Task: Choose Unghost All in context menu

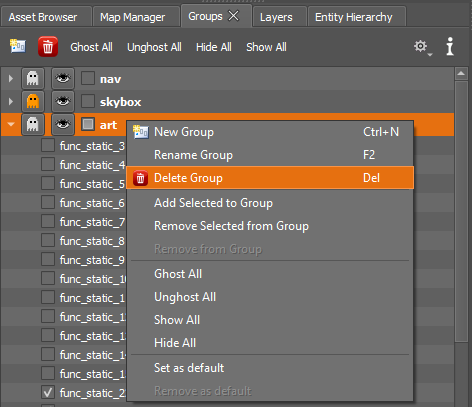Action: tap(270, 297)
